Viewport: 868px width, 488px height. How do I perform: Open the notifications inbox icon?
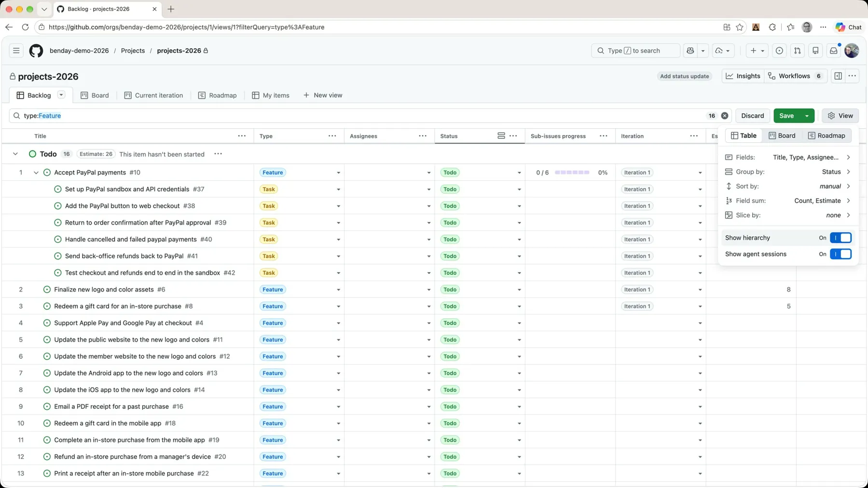(833, 51)
